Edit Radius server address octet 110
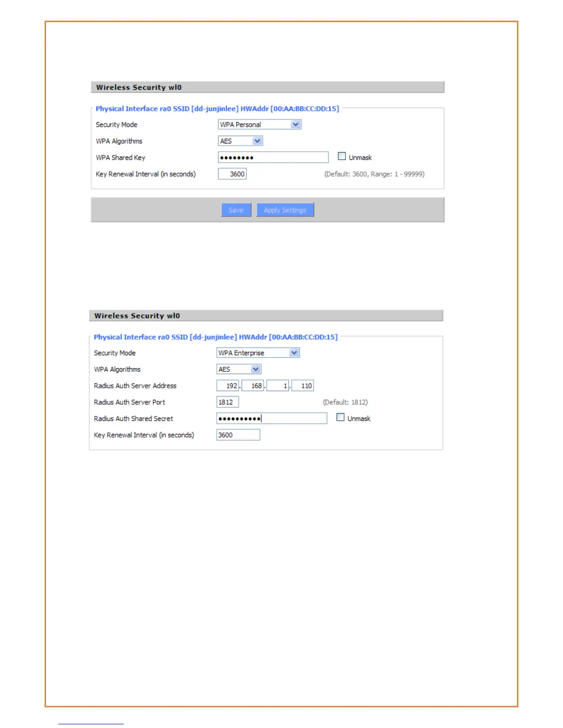The height and width of the screenshot is (728, 563). 303,386
